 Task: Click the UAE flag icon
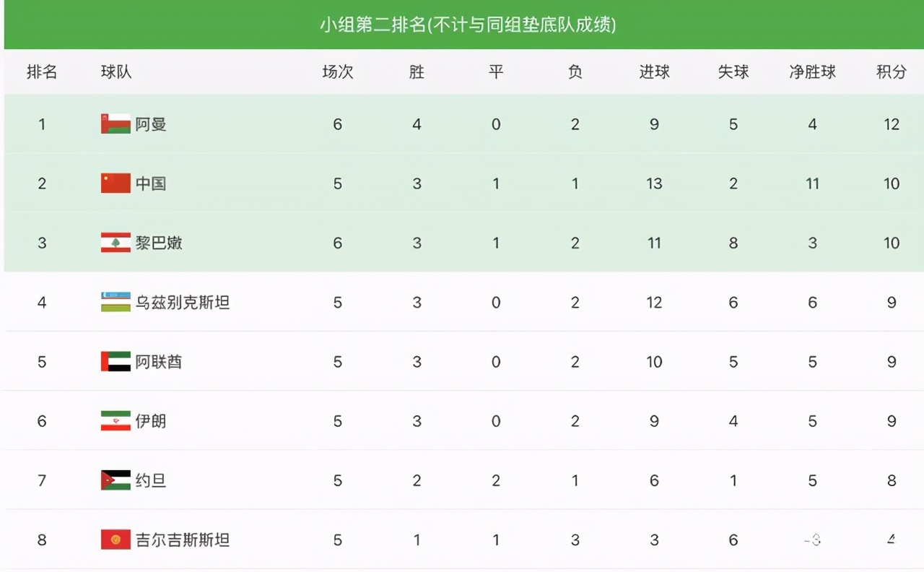click(x=115, y=361)
